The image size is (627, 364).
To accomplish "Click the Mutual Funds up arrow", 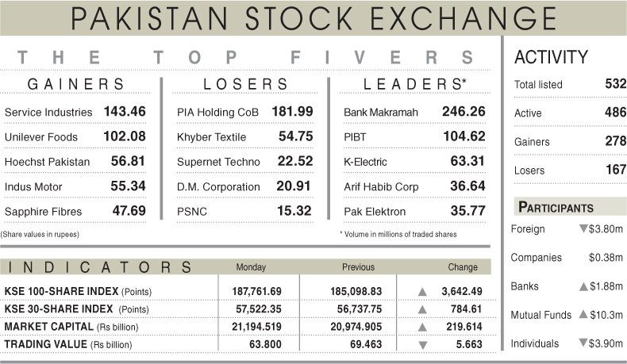I will click(583, 315).
